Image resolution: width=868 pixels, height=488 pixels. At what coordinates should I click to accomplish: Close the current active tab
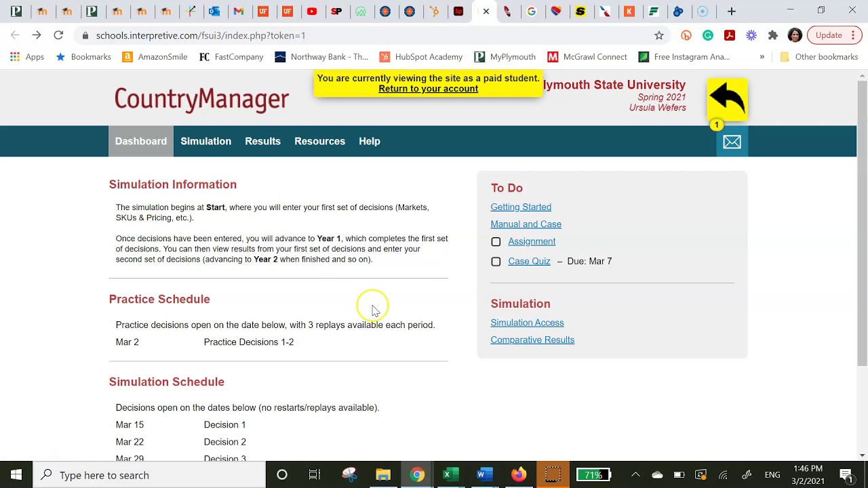pos(486,12)
